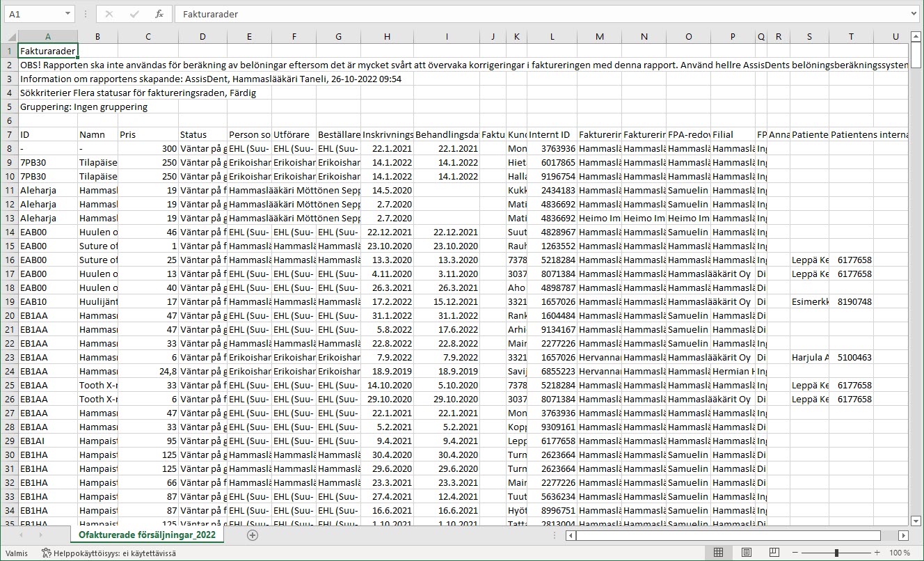
Task: Click patient ID 5100463 in row 23
Action: tap(852, 357)
